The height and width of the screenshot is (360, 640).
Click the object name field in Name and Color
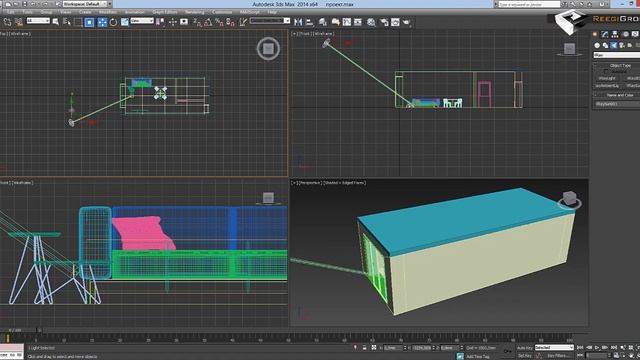[x=616, y=104]
